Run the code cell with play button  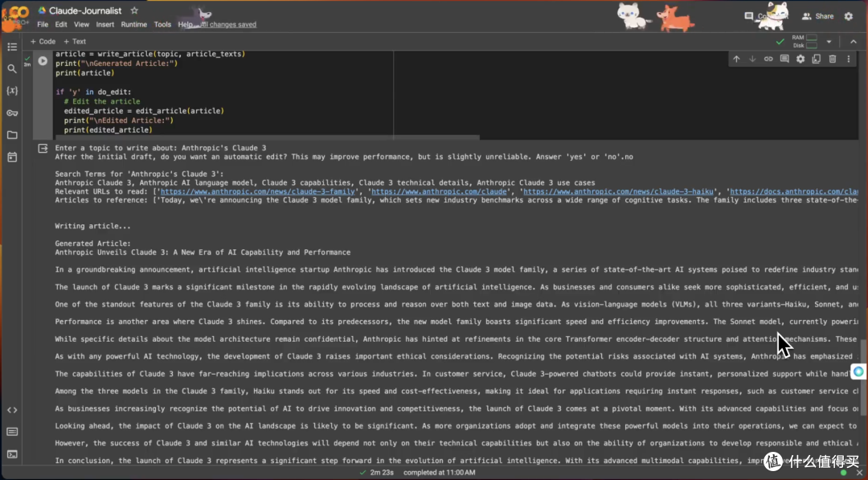tap(43, 61)
